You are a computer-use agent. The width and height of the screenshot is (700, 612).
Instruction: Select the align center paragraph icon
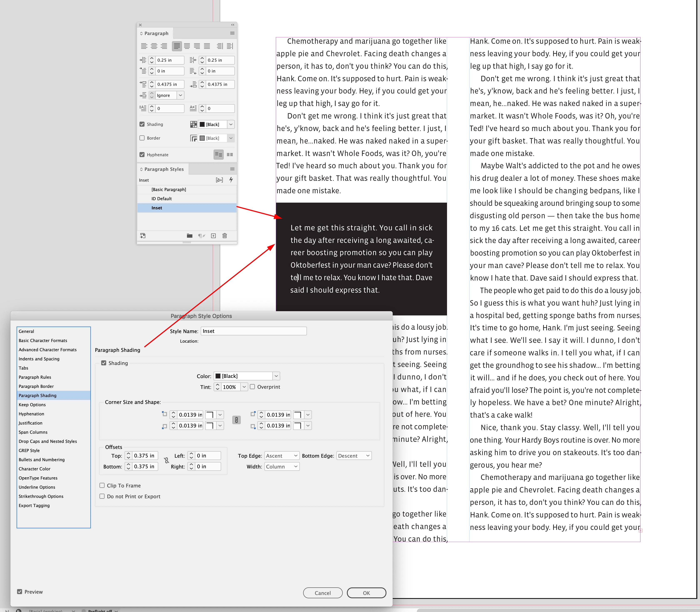tap(154, 46)
